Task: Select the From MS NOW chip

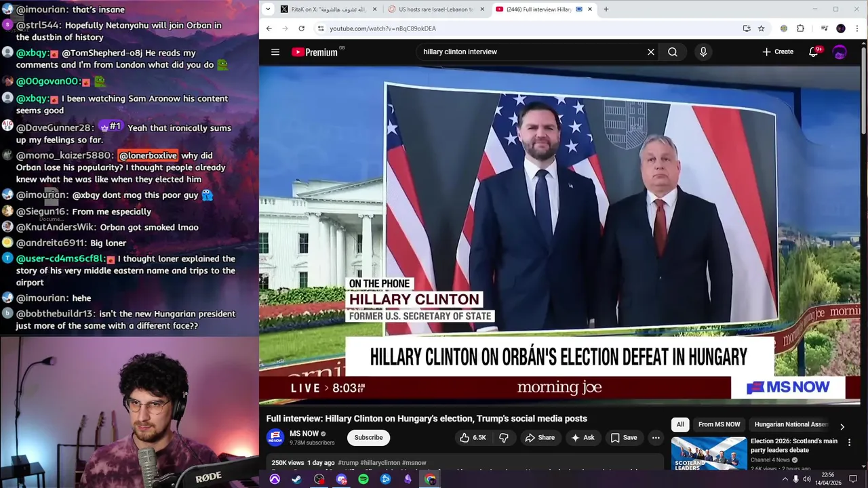Action: [719, 424]
